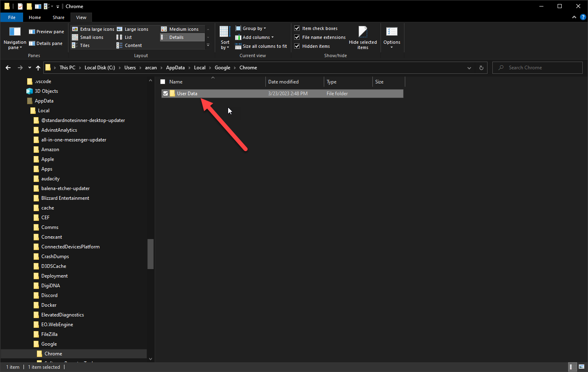Go up one folder level arrow
The width and height of the screenshot is (588, 372).
pos(38,68)
